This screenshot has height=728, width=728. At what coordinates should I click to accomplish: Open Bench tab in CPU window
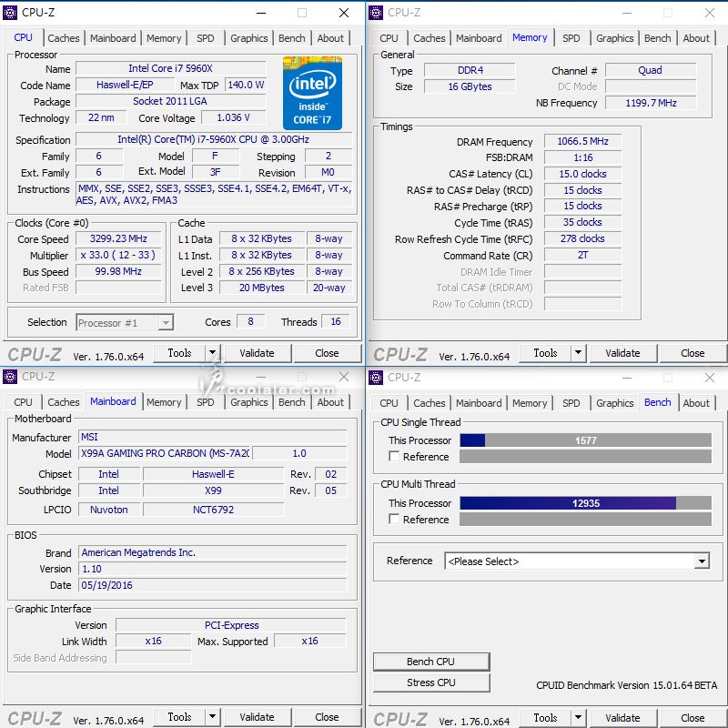(x=291, y=38)
